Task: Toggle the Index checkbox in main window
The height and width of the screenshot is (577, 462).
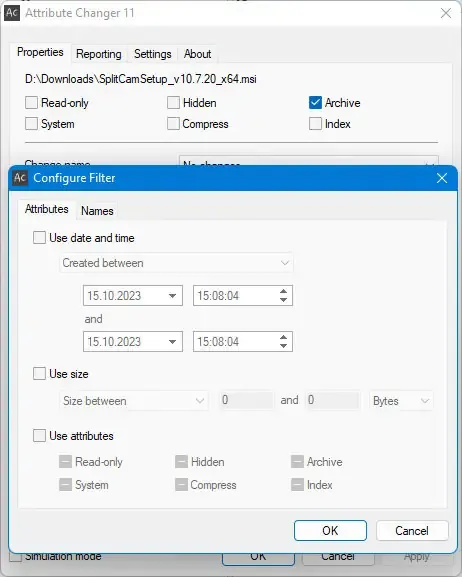Action: [x=315, y=124]
